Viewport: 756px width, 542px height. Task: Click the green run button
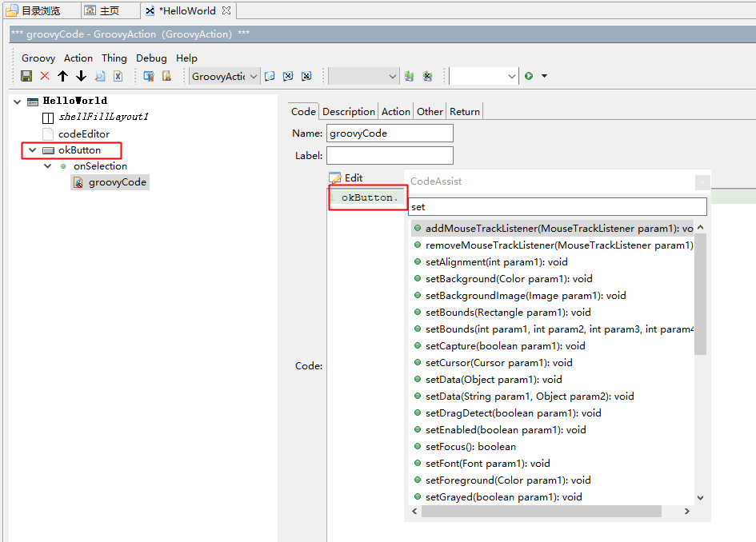click(529, 76)
